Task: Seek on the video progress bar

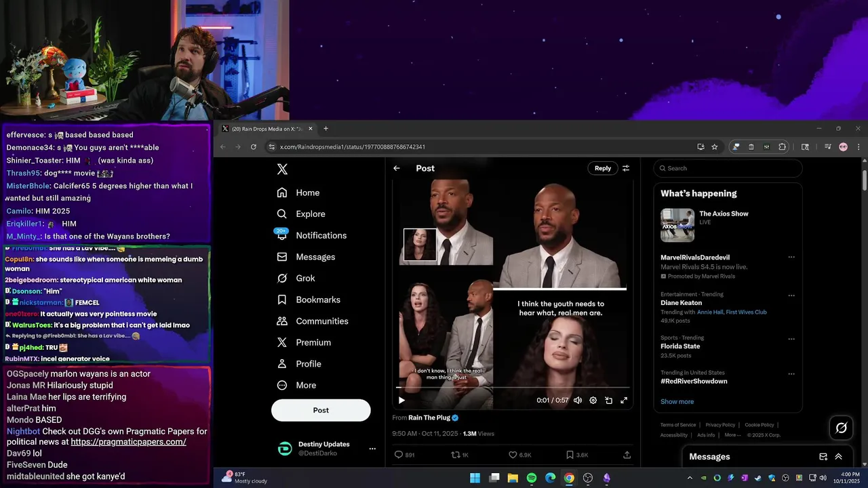Action: pyautogui.click(x=512, y=388)
